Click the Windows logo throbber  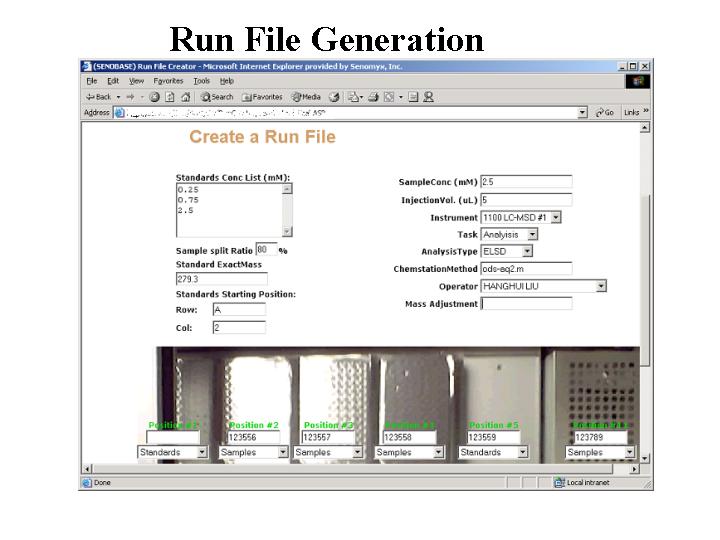[638, 81]
